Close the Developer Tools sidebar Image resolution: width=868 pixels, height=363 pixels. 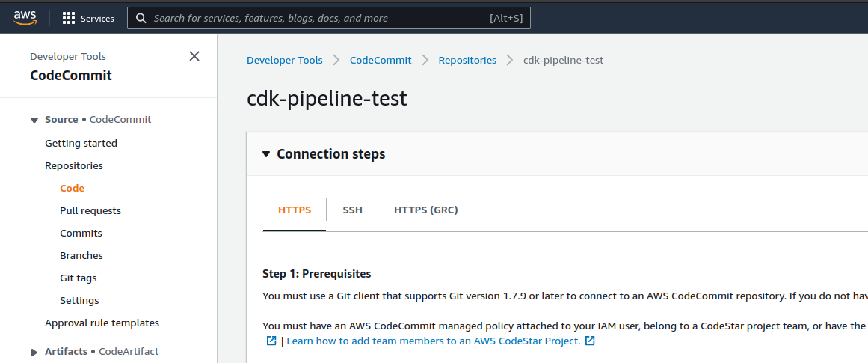click(194, 56)
